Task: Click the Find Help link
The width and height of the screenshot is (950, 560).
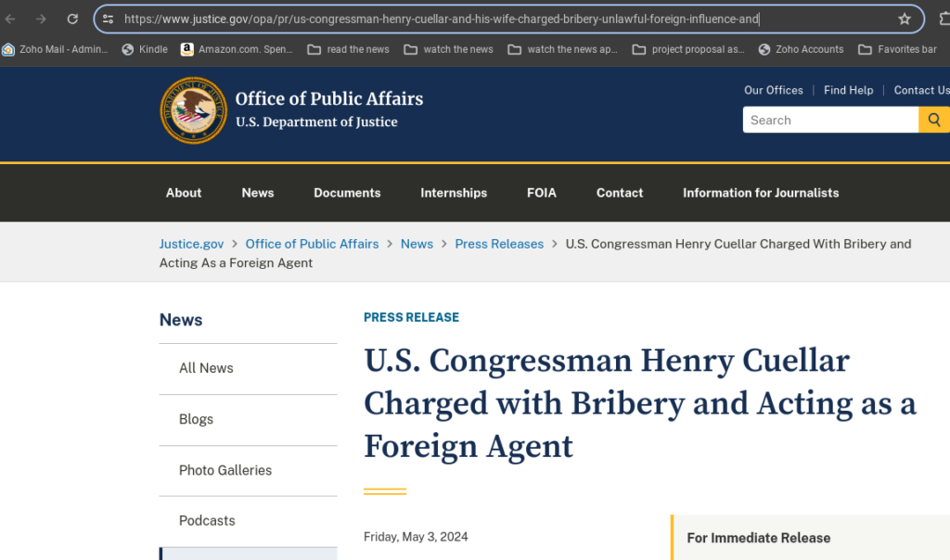Action: [848, 90]
